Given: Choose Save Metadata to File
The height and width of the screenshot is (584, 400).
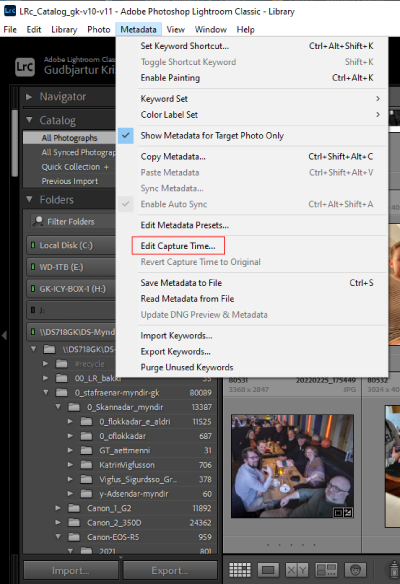Looking at the screenshot, I should [252, 283].
